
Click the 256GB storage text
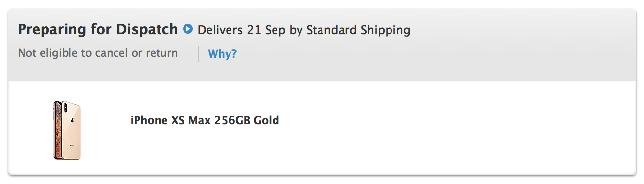click(x=232, y=120)
